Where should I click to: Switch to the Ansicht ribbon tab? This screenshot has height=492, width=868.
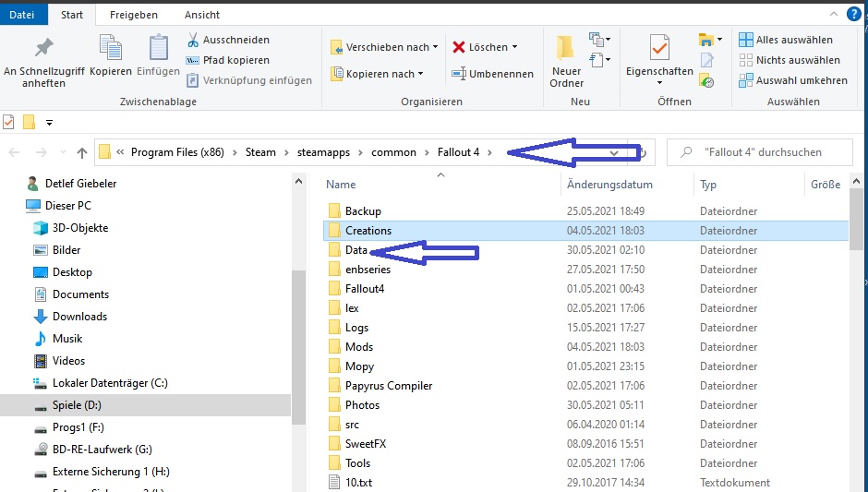(202, 15)
